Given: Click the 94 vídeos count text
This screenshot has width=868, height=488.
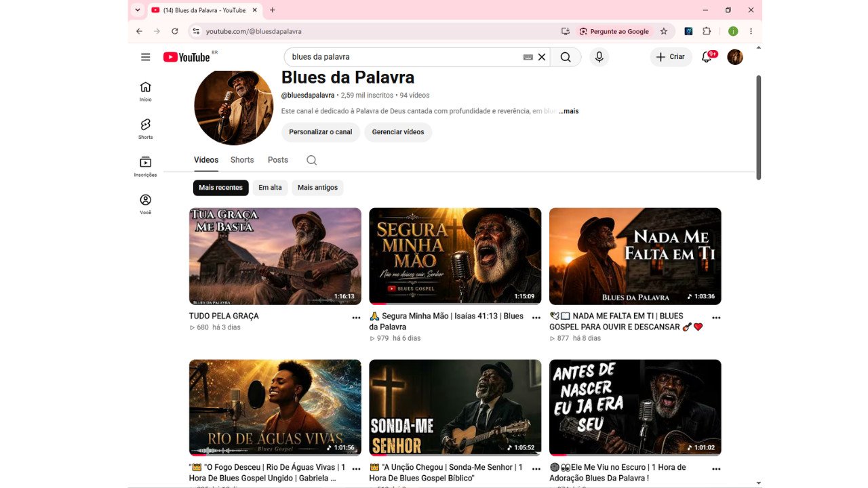Looking at the screenshot, I should click(x=414, y=96).
